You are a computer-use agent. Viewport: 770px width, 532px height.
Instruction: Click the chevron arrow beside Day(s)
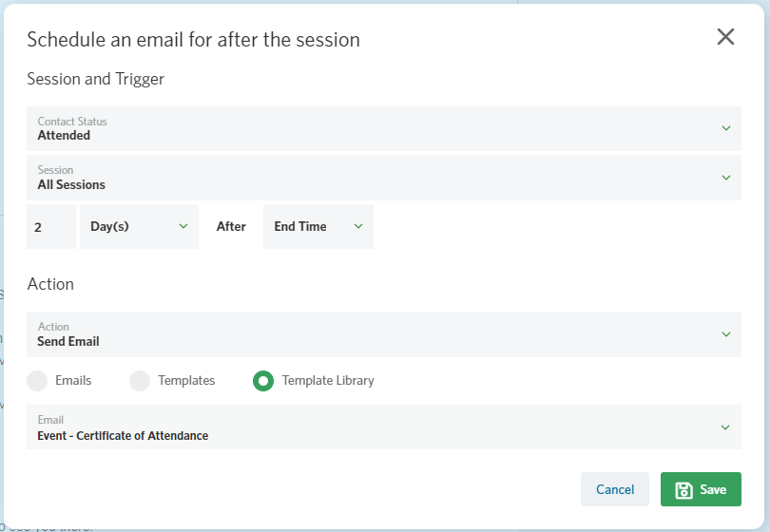point(183,226)
